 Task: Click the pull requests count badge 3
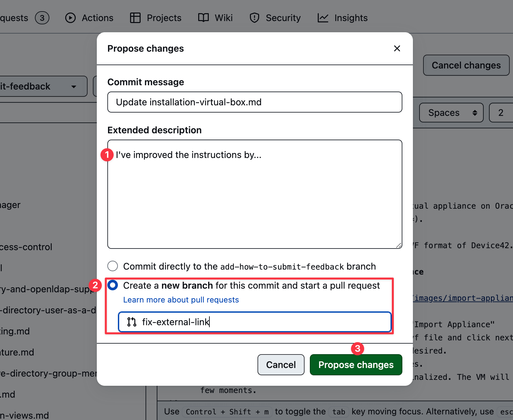coord(42,18)
